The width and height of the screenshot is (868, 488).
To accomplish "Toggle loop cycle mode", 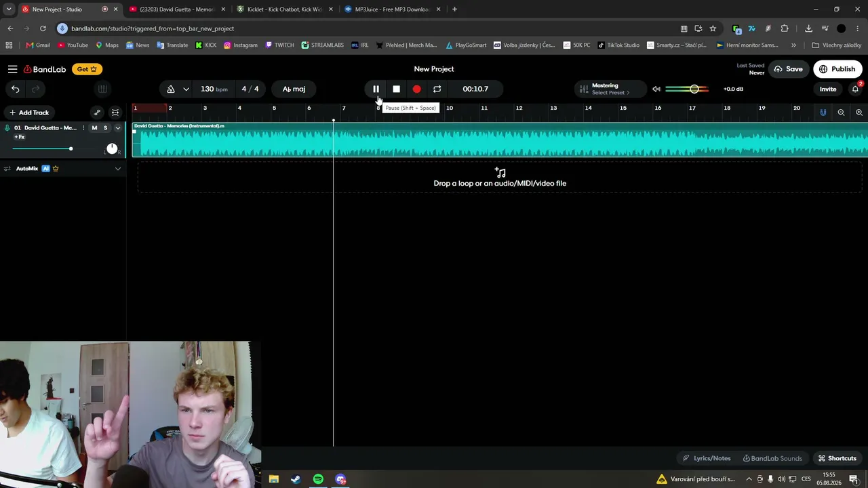I will pos(437,89).
